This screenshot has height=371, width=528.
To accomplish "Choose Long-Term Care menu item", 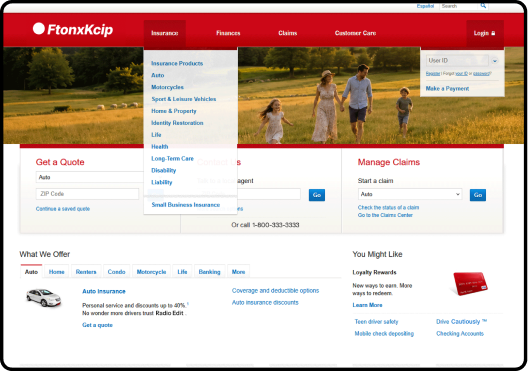I will tap(172, 159).
